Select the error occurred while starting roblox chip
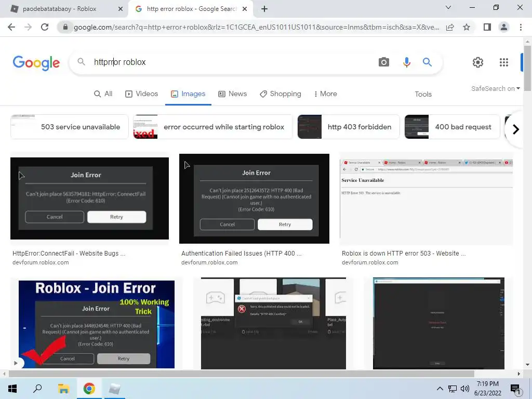 point(212,127)
